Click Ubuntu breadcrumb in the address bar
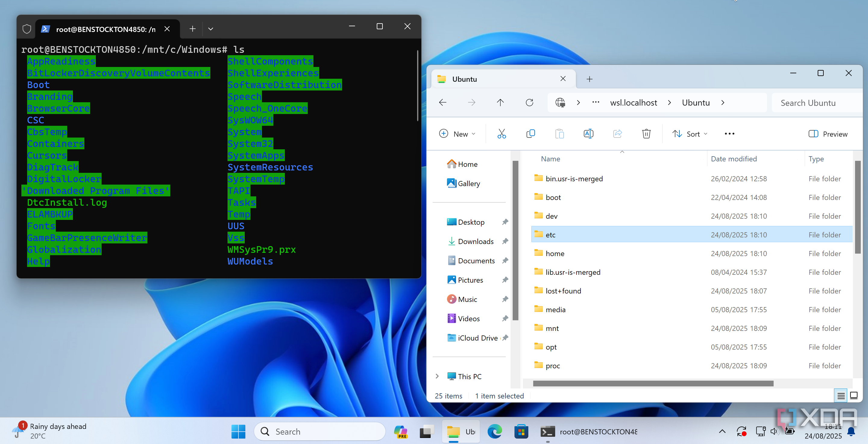 tap(696, 103)
